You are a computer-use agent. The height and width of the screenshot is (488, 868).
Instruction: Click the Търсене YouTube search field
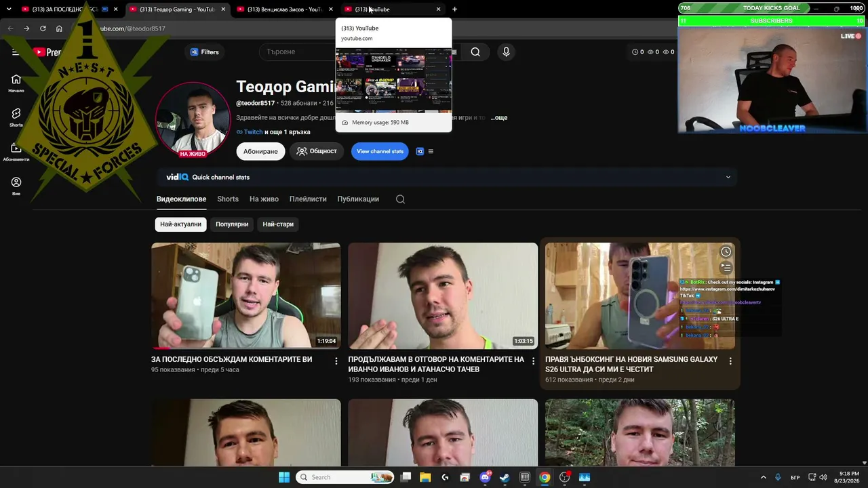point(359,52)
